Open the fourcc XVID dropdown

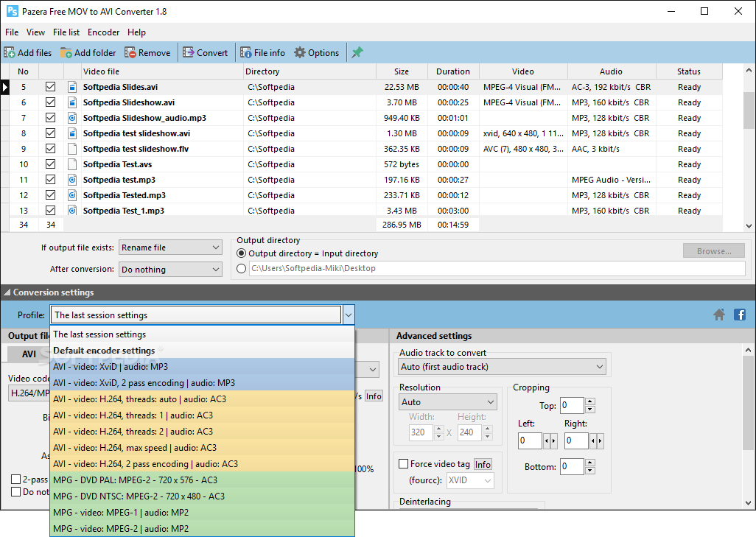tap(469, 480)
